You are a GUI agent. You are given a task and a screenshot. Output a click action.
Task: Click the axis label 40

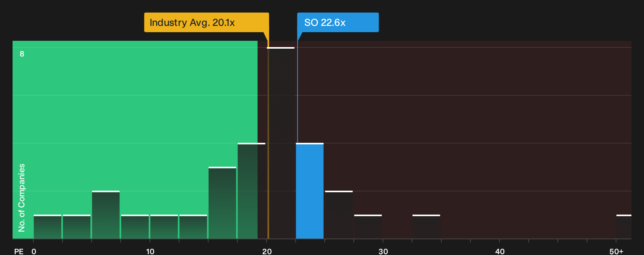click(500, 251)
